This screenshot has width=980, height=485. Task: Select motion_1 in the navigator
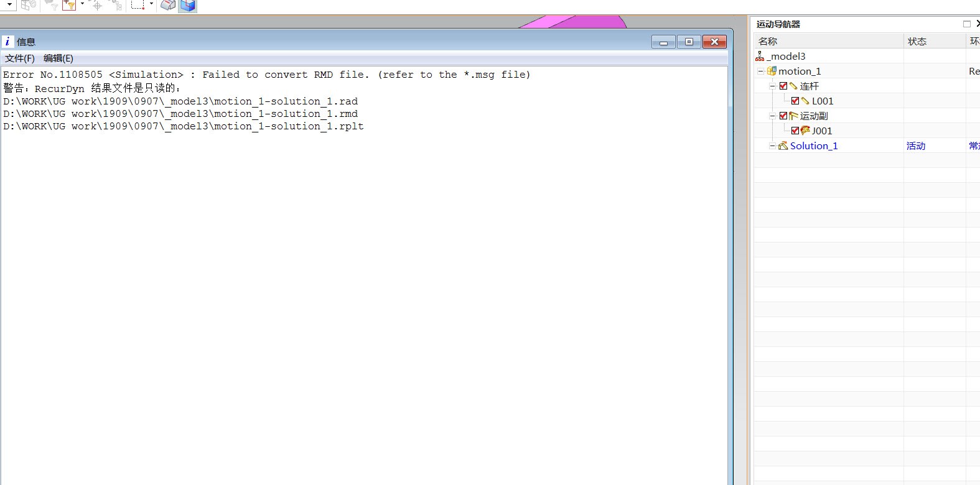(x=800, y=72)
